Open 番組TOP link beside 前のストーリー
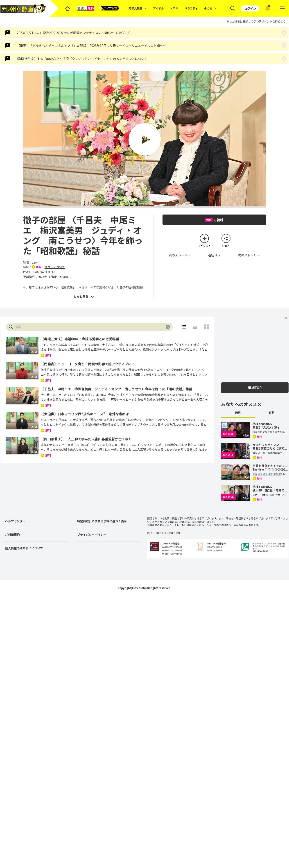 [x=214, y=255]
